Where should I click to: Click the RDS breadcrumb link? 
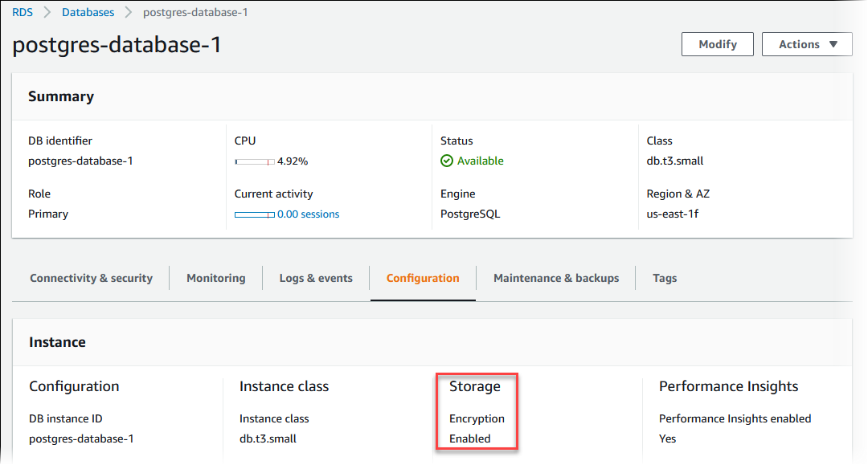(x=22, y=12)
